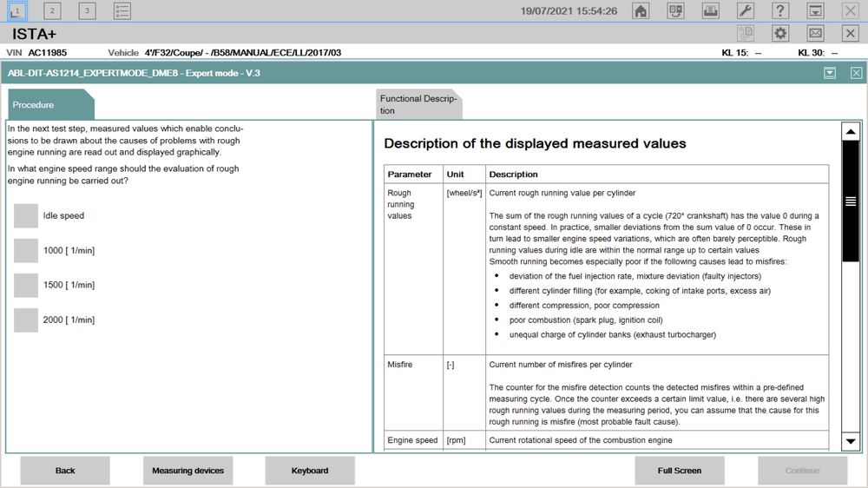Click the VIN value AC11985
The width and height of the screenshot is (868, 488).
[x=48, y=53]
